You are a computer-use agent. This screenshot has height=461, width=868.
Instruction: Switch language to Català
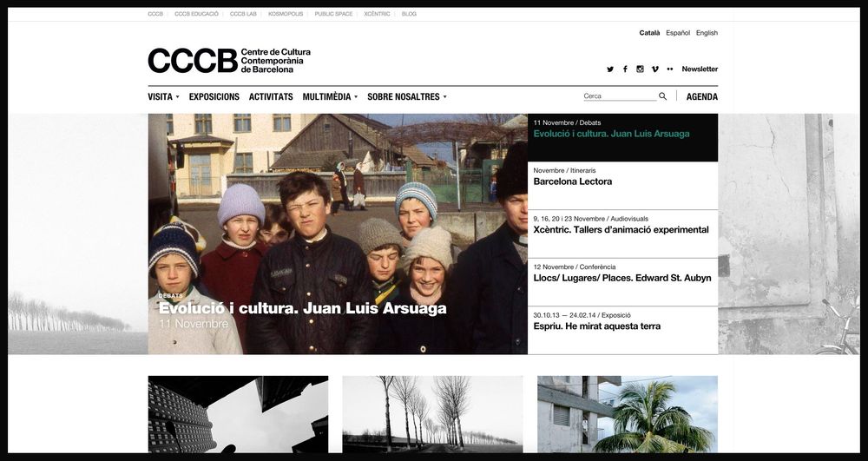pos(649,33)
